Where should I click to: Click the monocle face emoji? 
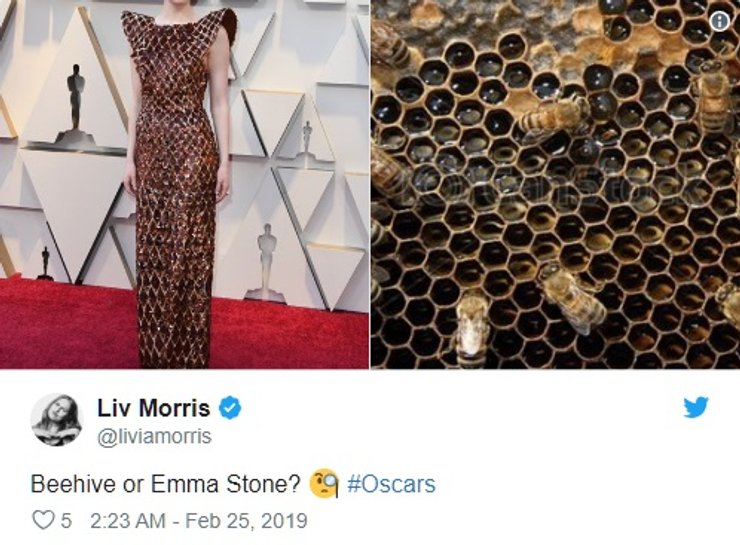324,484
